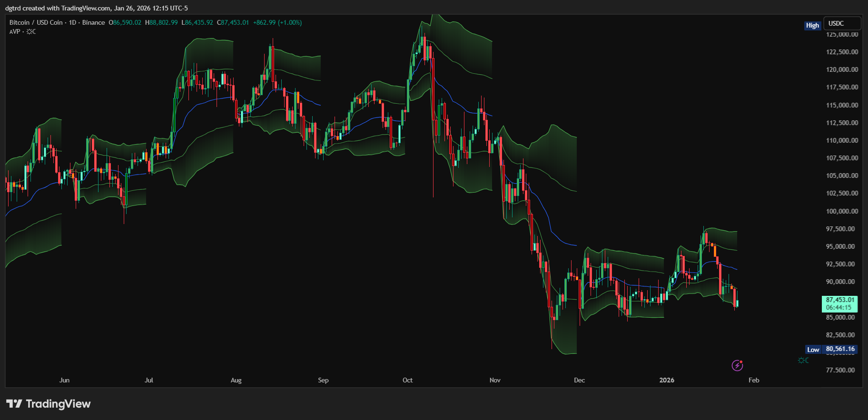
Task: Click the countdown timer 06:44:15
Action: [838, 307]
